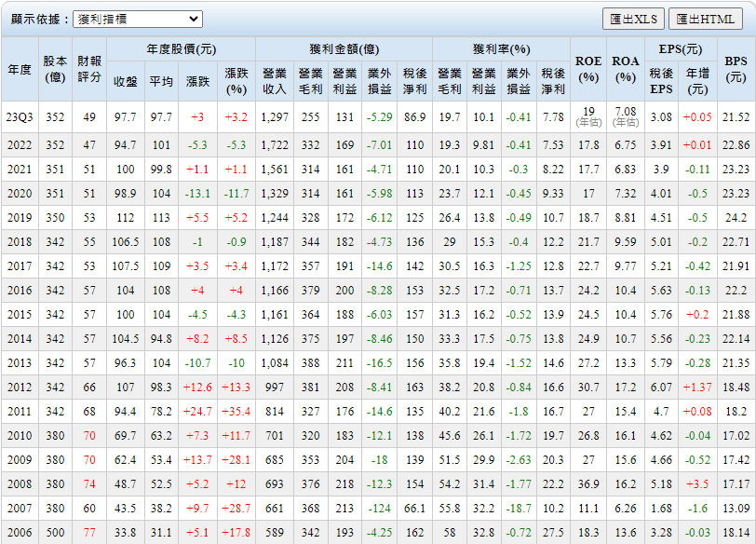
Task: Open the 獲利指標 display basis dropdown
Action: tap(137, 19)
